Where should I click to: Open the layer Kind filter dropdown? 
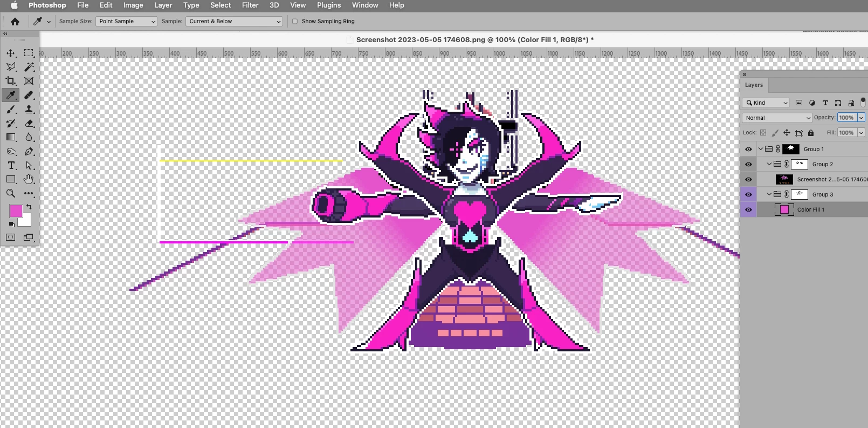[x=766, y=103]
